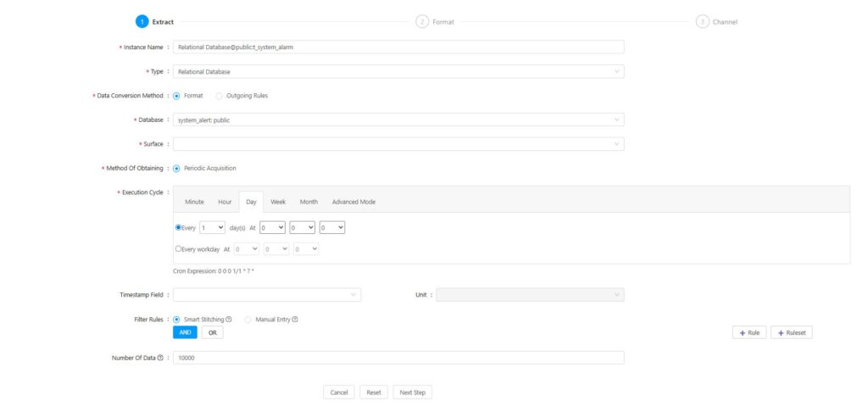868x406 pixels.
Task: Click the step 1 Extract circle icon
Action: (142, 21)
